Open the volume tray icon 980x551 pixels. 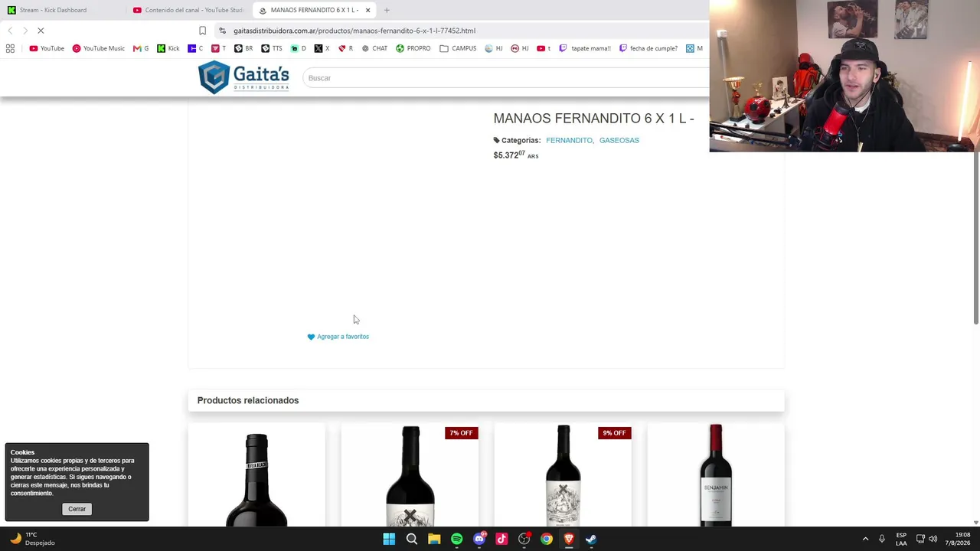coord(933,539)
